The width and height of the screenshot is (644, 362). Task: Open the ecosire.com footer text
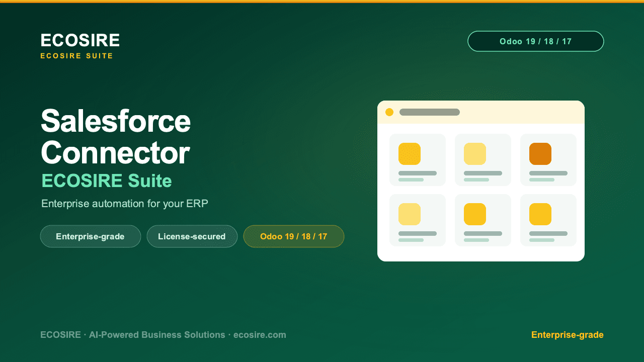(x=260, y=335)
